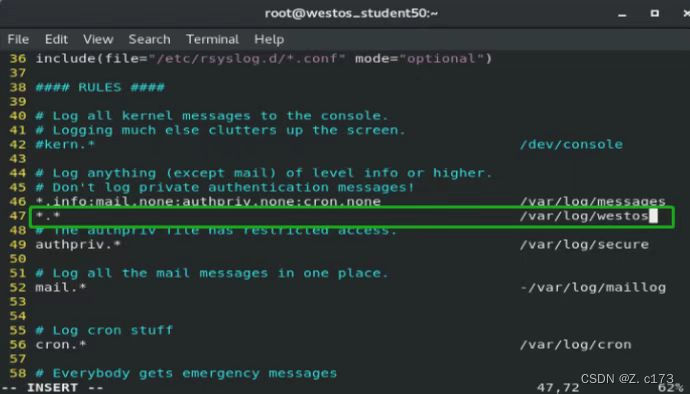
Task: Open the Search menu
Action: click(x=149, y=39)
